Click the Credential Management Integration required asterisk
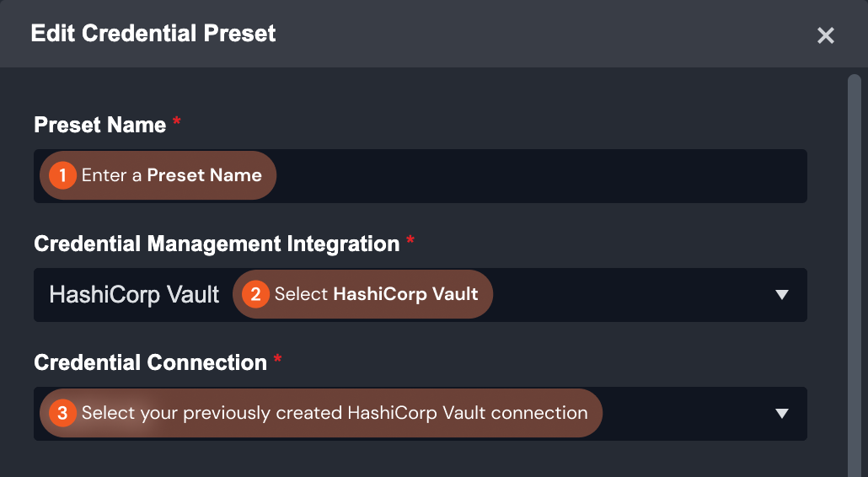The image size is (868, 477). [410, 242]
